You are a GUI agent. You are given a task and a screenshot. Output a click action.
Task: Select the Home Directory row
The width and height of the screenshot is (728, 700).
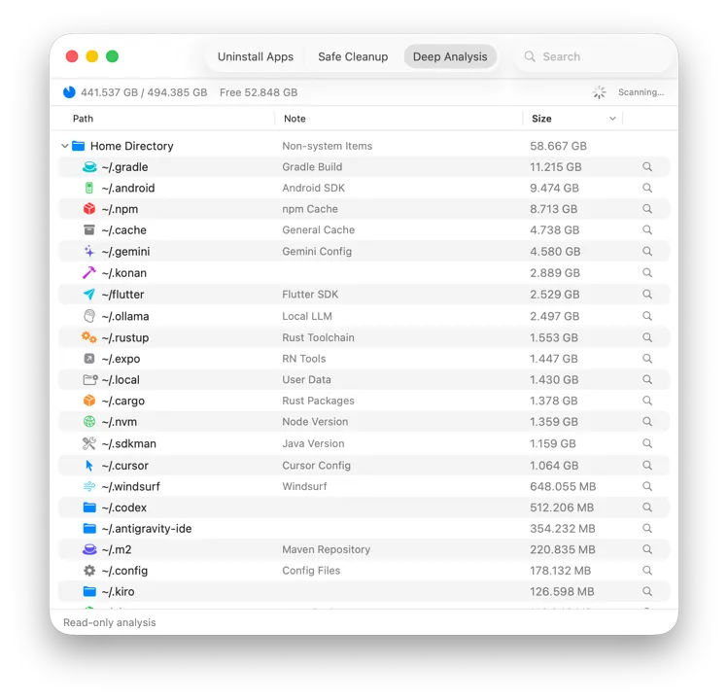[x=364, y=146]
